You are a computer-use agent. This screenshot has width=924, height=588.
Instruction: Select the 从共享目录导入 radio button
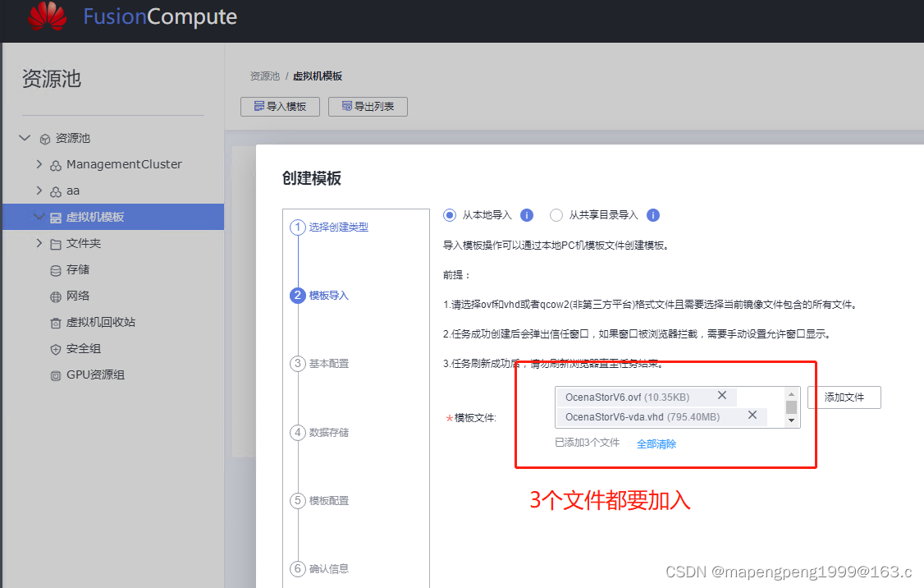point(556,215)
